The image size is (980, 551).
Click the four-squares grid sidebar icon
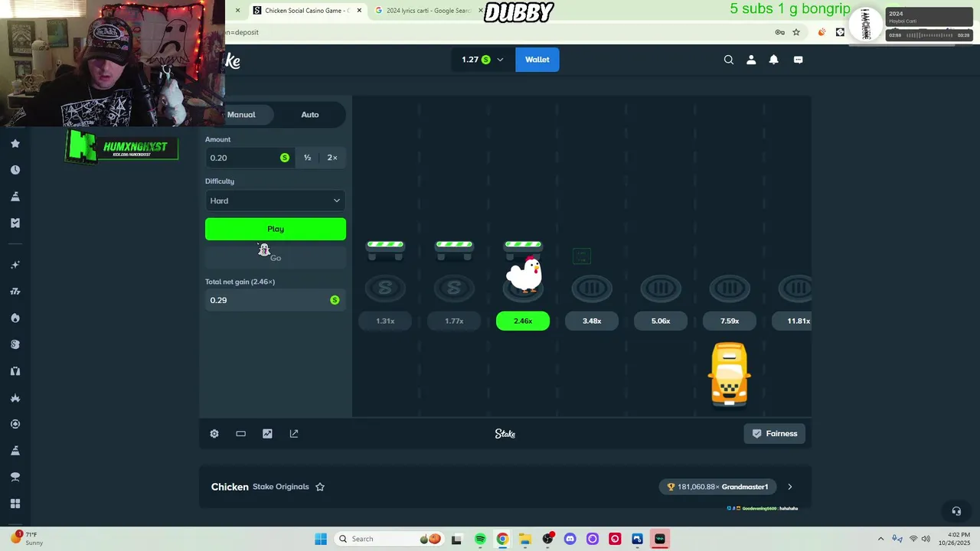tap(15, 504)
